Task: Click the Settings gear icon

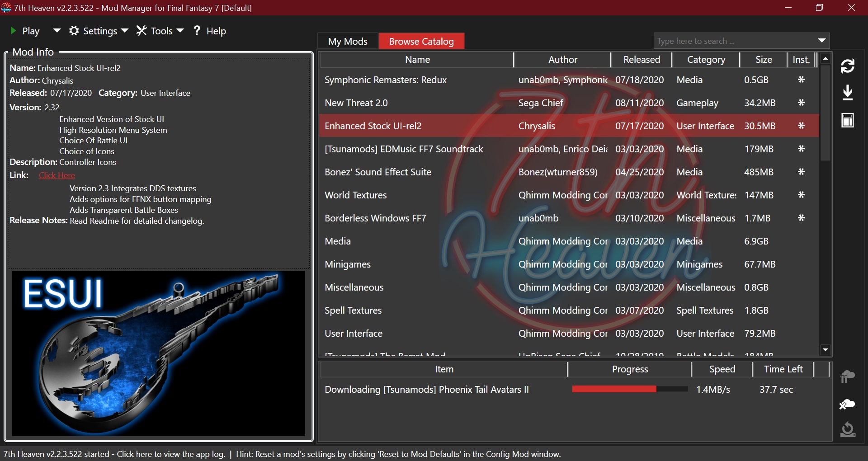Action: [x=74, y=31]
